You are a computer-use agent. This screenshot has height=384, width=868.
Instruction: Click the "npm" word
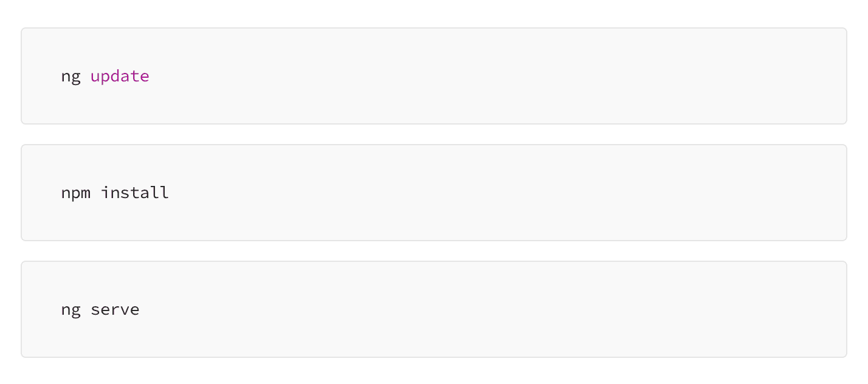click(x=75, y=194)
